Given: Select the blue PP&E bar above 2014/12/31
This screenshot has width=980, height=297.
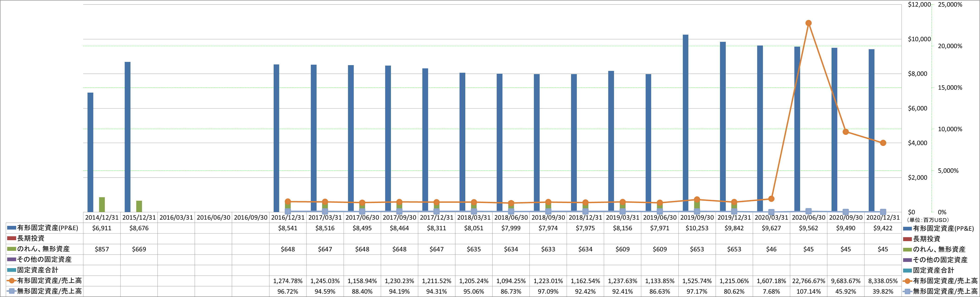Looking at the screenshot, I should click(x=90, y=152).
